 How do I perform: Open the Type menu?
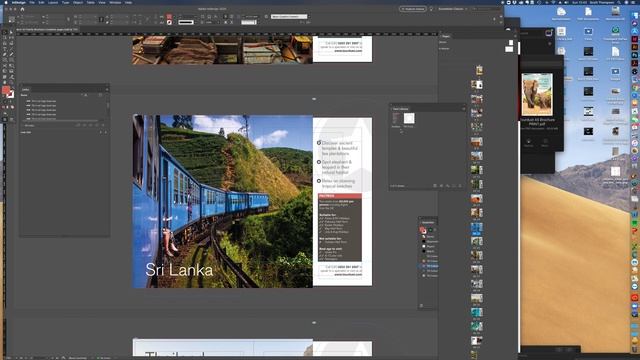pyautogui.click(x=66, y=2)
